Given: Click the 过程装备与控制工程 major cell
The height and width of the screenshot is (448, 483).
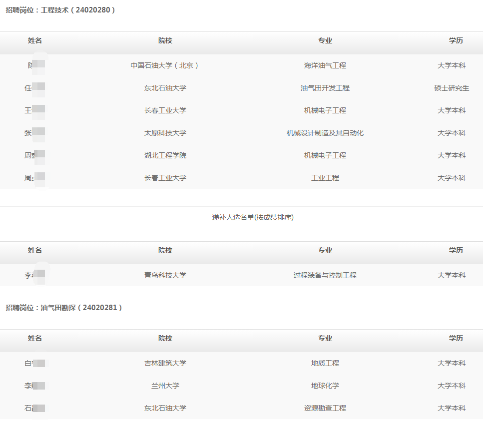Looking at the screenshot, I should (325, 275).
